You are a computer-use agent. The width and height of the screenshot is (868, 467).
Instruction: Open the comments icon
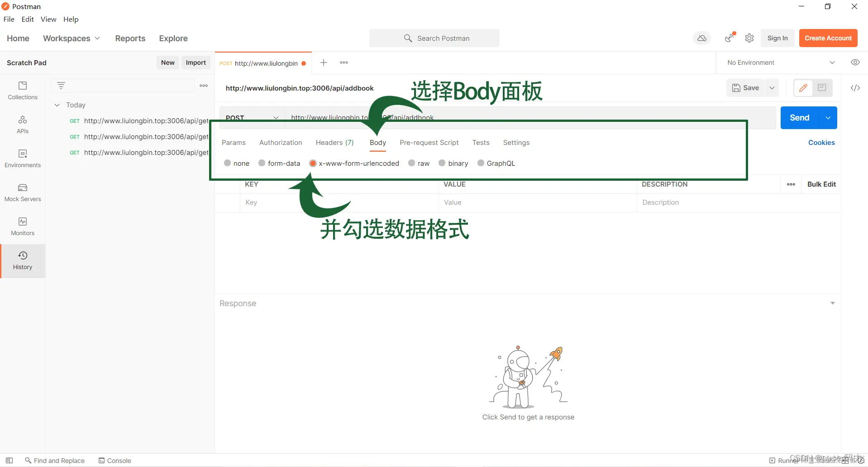[x=822, y=88]
